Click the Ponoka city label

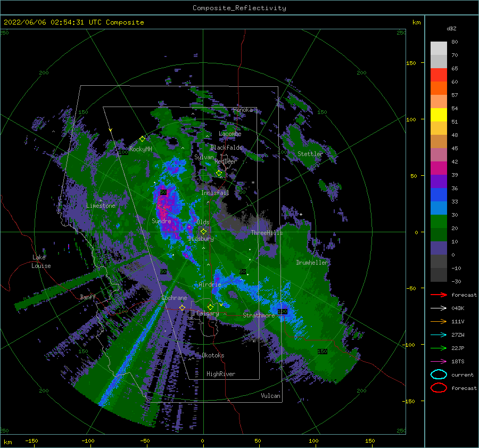[243, 110]
